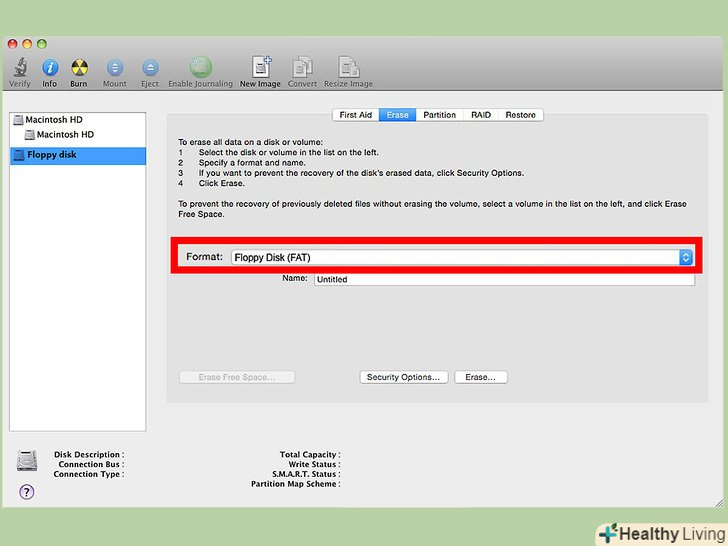Viewport: 728px width, 546px height.
Task: Click the green zoom window button
Action: (42, 44)
